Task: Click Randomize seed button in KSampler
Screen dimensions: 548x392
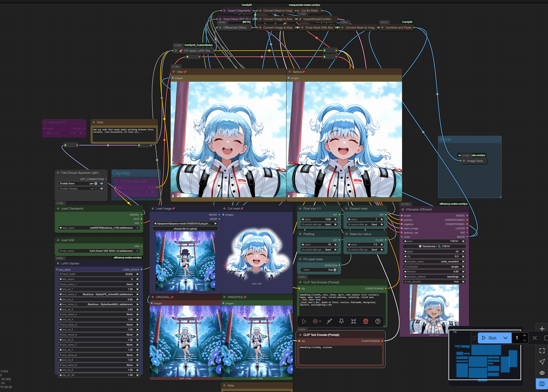Action: coord(434,246)
